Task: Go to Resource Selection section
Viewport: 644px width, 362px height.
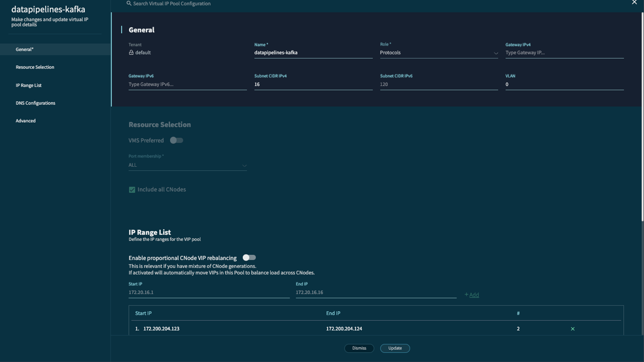Action: point(35,67)
